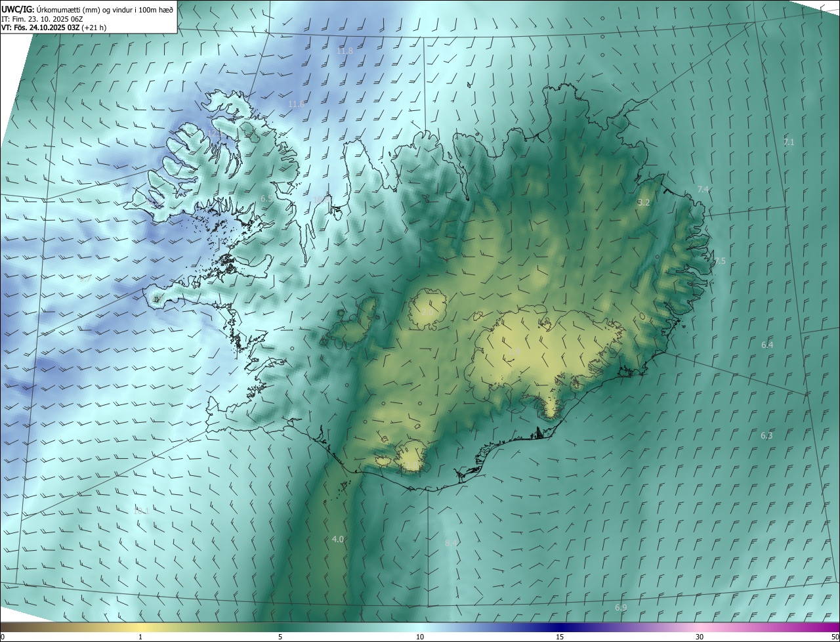Click the 7.4 value label off the east coast
This screenshot has height=642, width=840.
click(x=703, y=189)
